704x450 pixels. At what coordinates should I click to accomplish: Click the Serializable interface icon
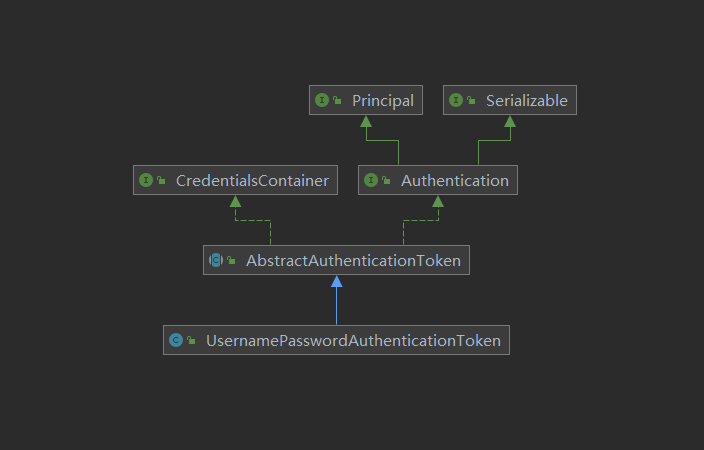pos(456,101)
